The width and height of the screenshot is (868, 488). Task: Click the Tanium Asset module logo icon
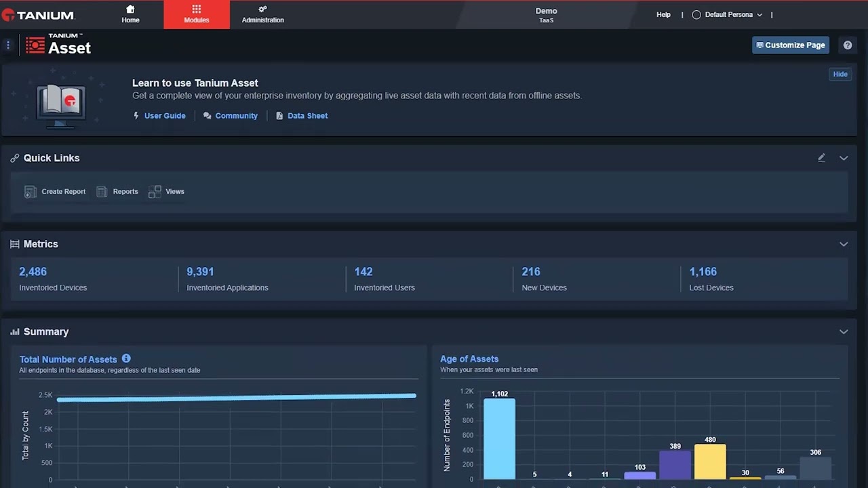pos(35,45)
